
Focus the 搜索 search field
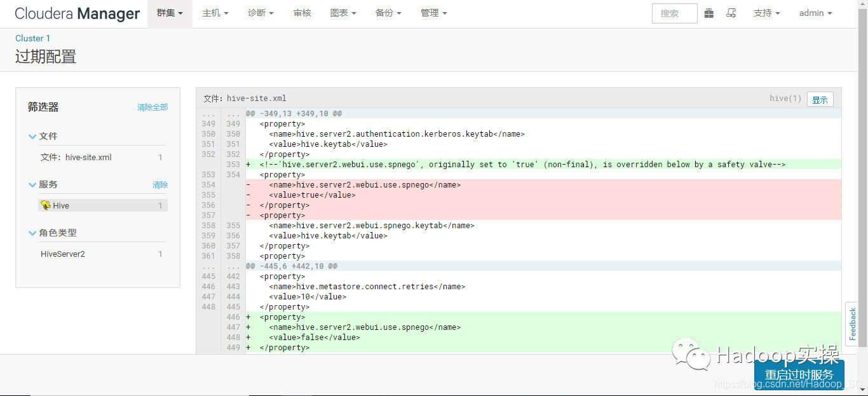click(x=674, y=13)
